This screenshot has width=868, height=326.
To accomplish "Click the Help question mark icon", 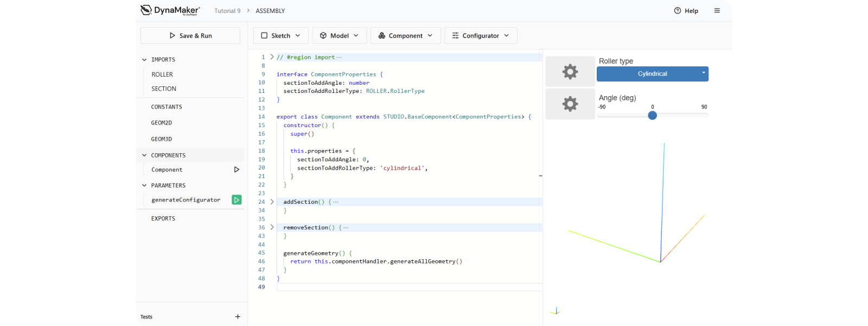I will tap(678, 11).
